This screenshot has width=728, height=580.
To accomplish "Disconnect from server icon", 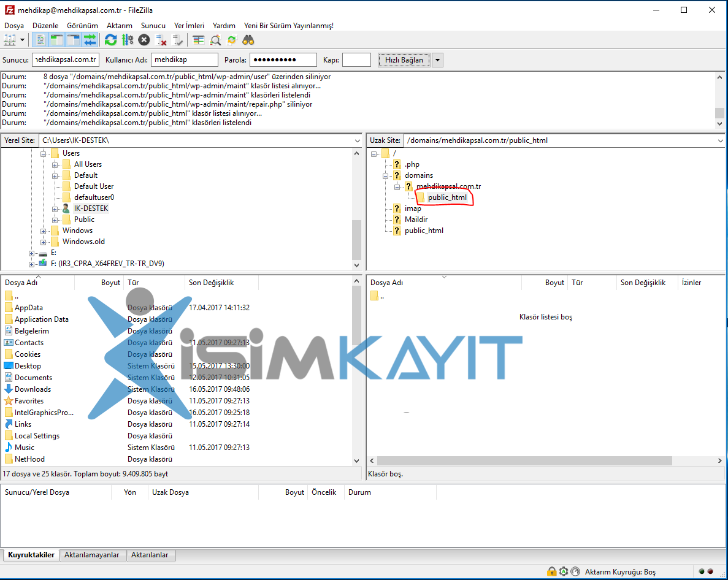I will coord(161,40).
